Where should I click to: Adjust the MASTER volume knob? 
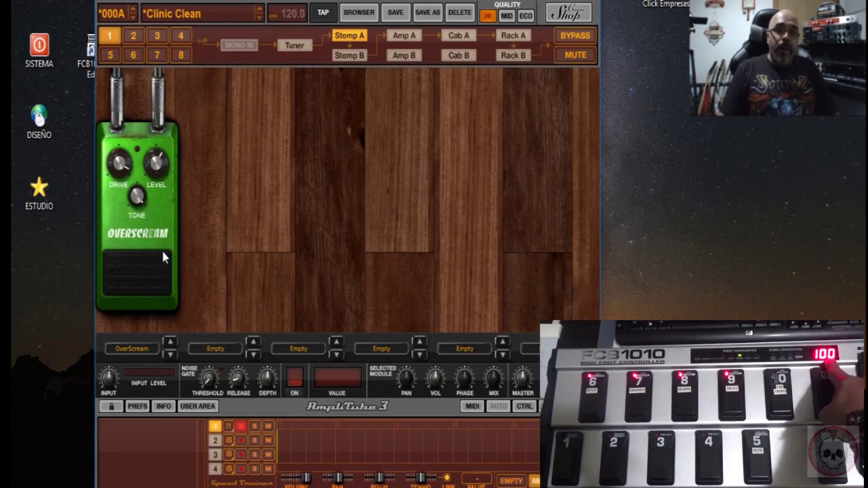pos(522,378)
